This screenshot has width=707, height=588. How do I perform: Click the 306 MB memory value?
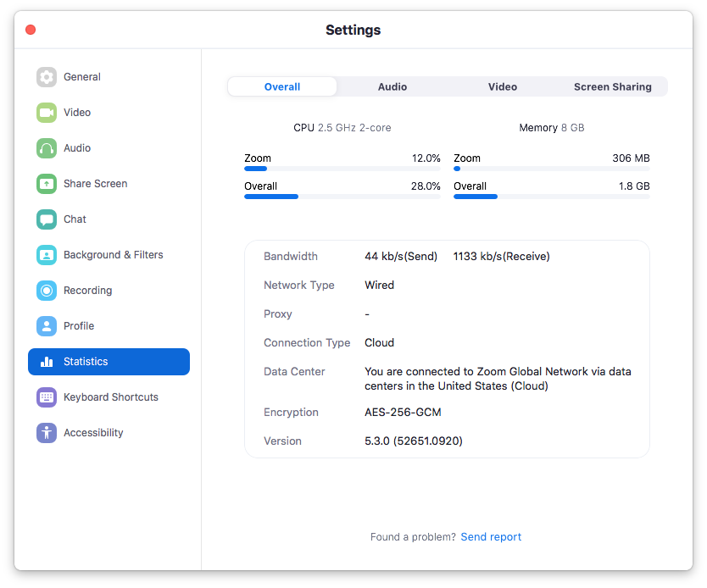coord(631,158)
